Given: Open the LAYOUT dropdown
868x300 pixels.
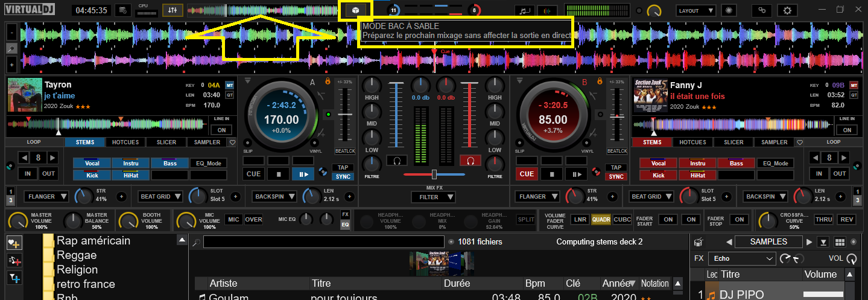Looking at the screenshot, I should 695,10.
